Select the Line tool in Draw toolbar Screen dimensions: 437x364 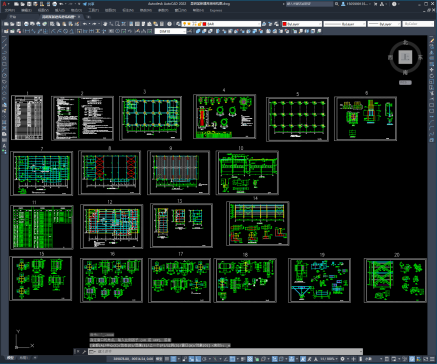click(x=4, y=40)
